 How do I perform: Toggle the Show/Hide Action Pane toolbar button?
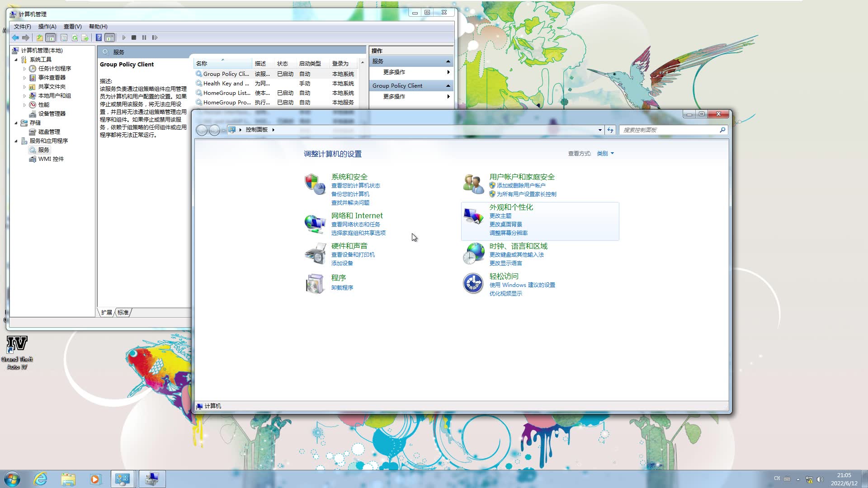[109, 38]
